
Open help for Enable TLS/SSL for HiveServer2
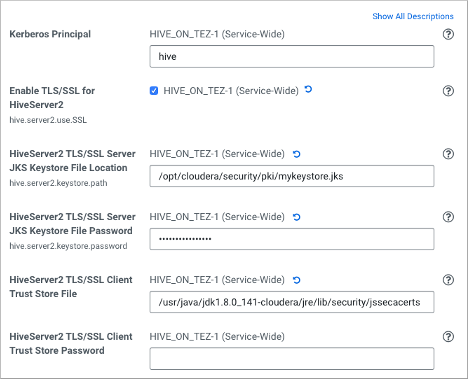coord(448,91)
